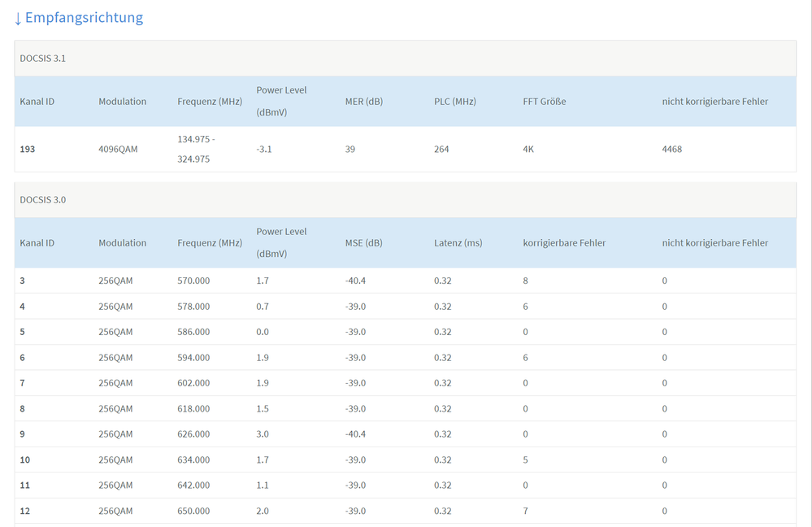Click the 4468 uncorrectable errors value
This screenshot has height=527, width=812.
pos(671,150)
